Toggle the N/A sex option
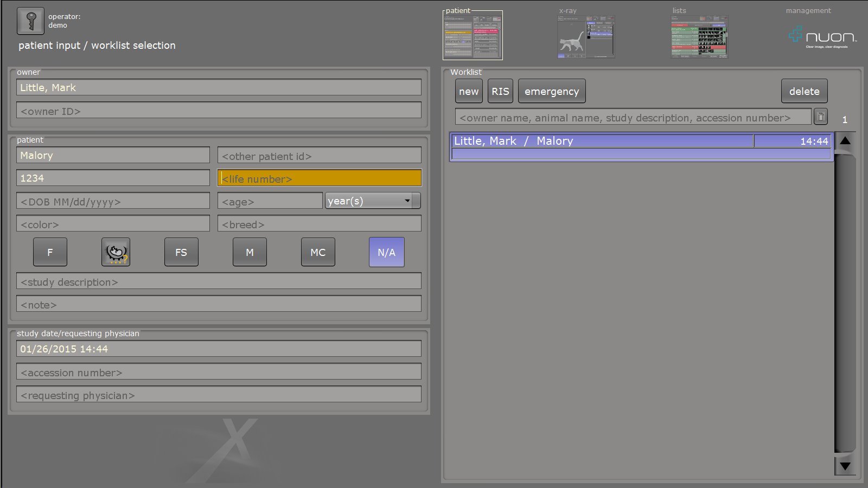 click(x=387, y=252)
